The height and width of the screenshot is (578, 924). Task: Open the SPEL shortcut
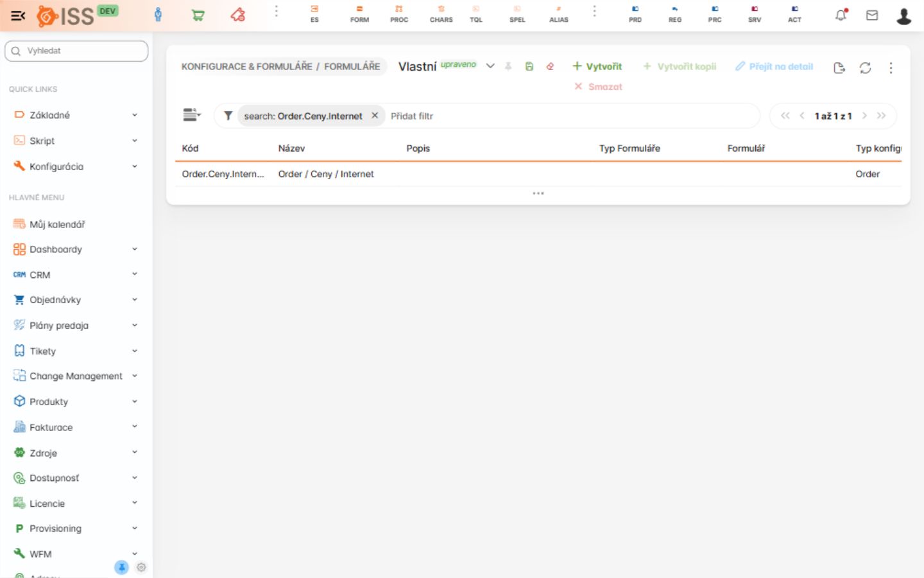pos(517,14)
